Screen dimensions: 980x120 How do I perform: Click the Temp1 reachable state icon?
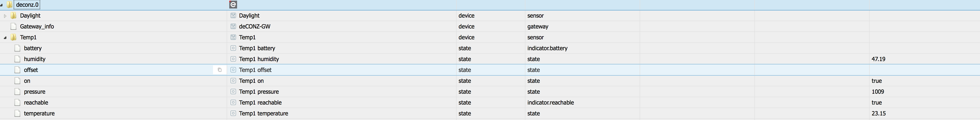[x=233, y=102]
